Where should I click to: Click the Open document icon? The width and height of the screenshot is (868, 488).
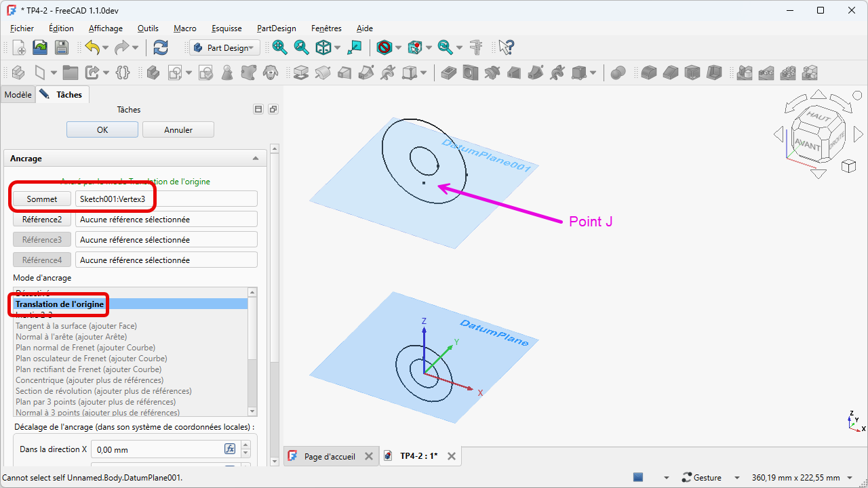[41, 47]
